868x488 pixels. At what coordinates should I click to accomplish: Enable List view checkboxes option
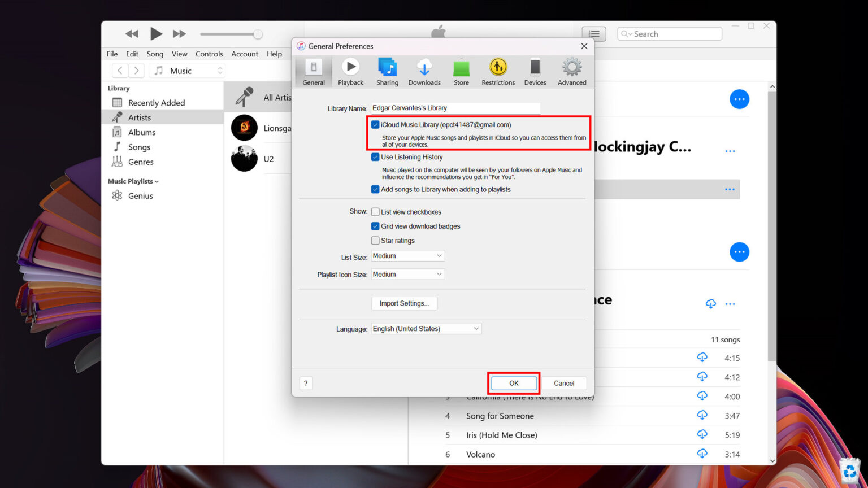pyautogui.click(x=375, y=211)
